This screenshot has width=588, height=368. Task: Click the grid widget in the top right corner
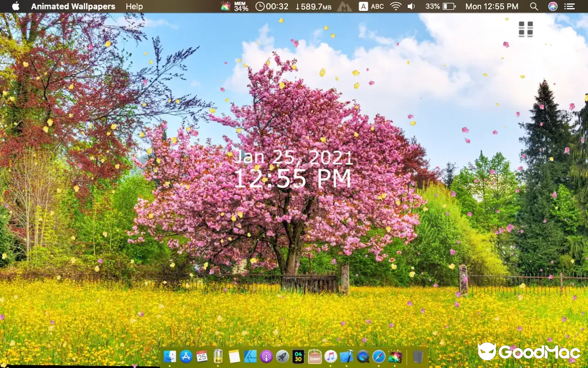526,29
